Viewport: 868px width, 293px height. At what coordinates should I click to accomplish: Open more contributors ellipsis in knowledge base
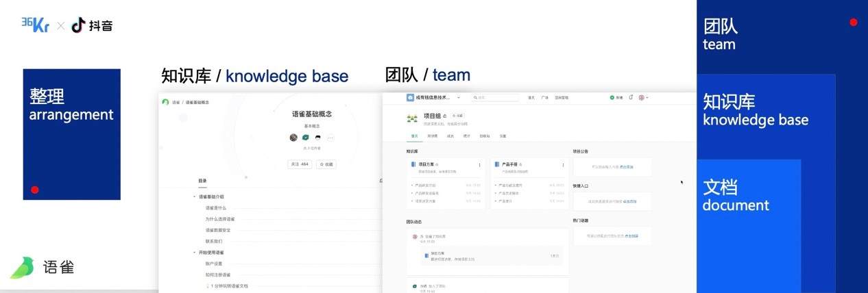point(329,137)
